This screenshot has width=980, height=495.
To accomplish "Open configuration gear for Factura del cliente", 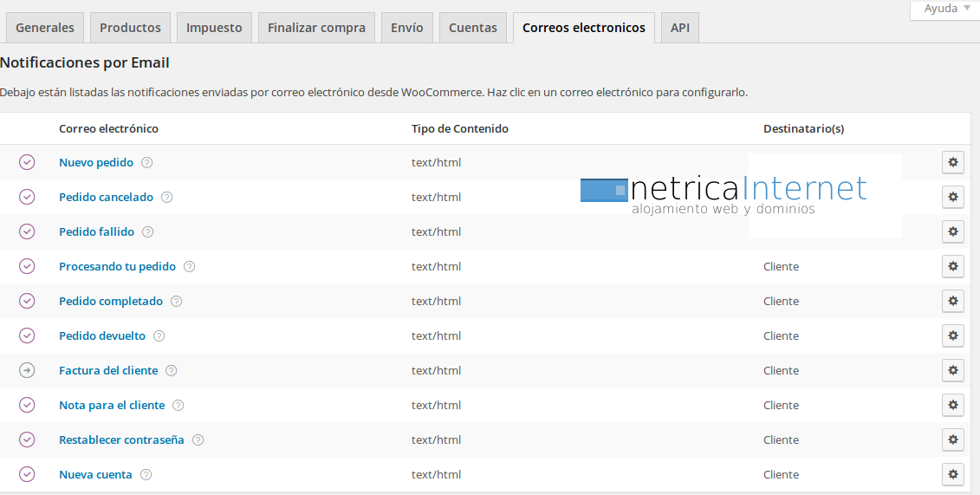I will [952, 370].
